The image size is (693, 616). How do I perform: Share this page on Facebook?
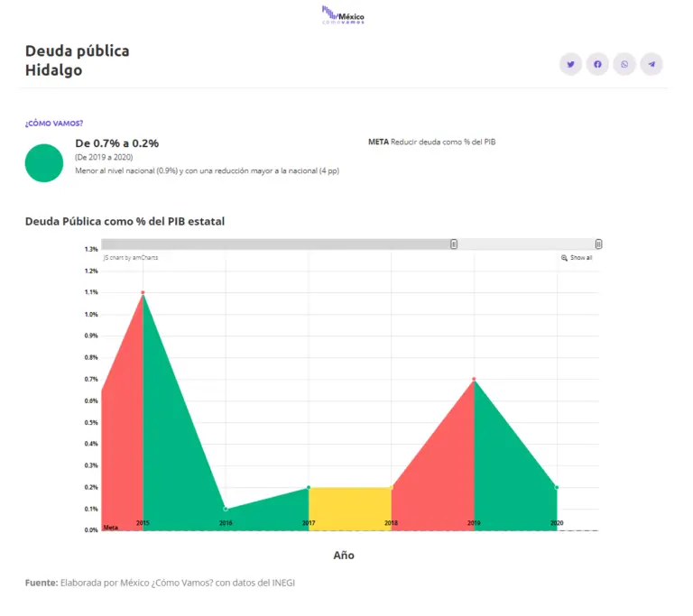pos(597,64)
